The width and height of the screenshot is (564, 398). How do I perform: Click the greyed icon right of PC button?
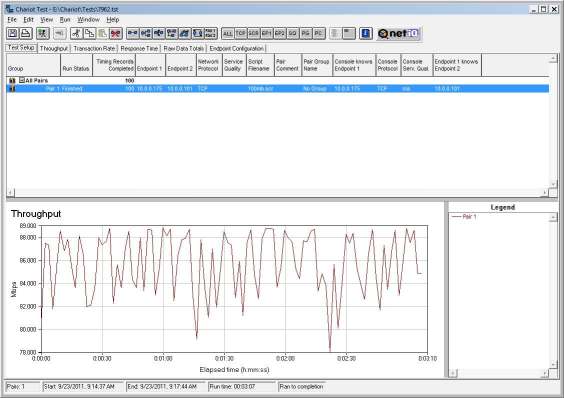click(335, 33)
